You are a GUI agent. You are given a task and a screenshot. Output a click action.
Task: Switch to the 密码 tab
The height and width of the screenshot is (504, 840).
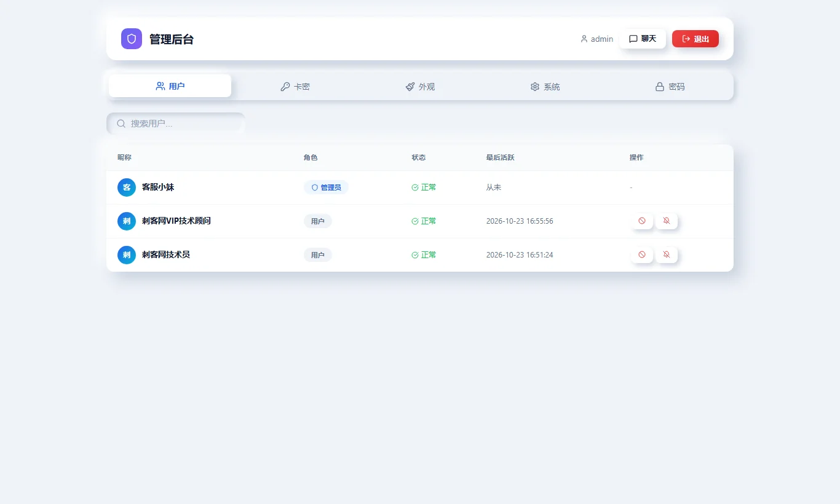tap(670, 87)
